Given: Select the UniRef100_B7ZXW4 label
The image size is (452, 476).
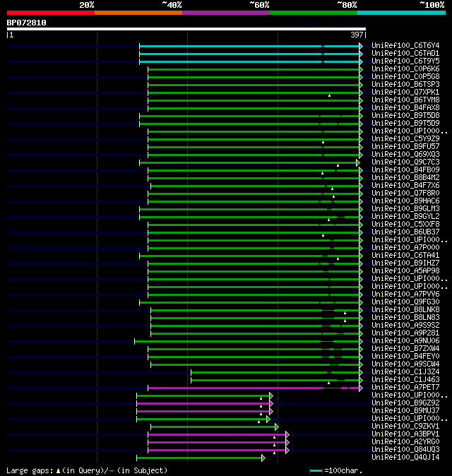Looking at the screenshot, I should tap(405, 348).
